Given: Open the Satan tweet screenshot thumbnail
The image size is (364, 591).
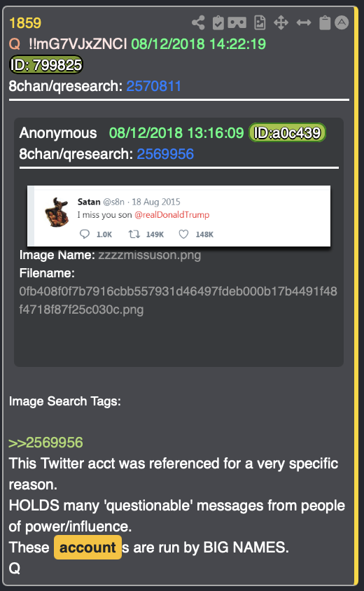Looking at the screenshot, I should [x=179, y=216].
